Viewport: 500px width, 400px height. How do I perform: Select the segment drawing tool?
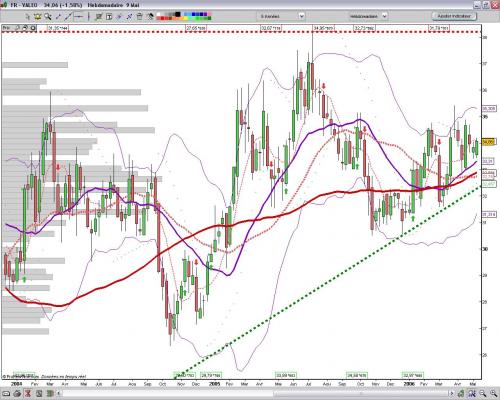(58, 16)
